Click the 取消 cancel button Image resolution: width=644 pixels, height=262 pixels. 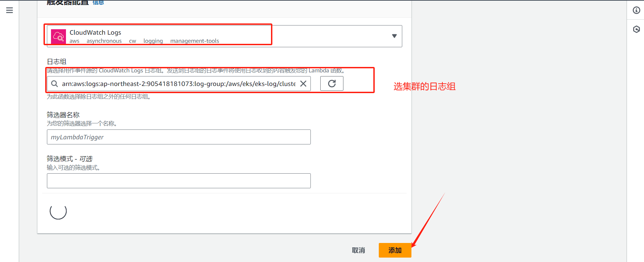(x=358, y=250)
